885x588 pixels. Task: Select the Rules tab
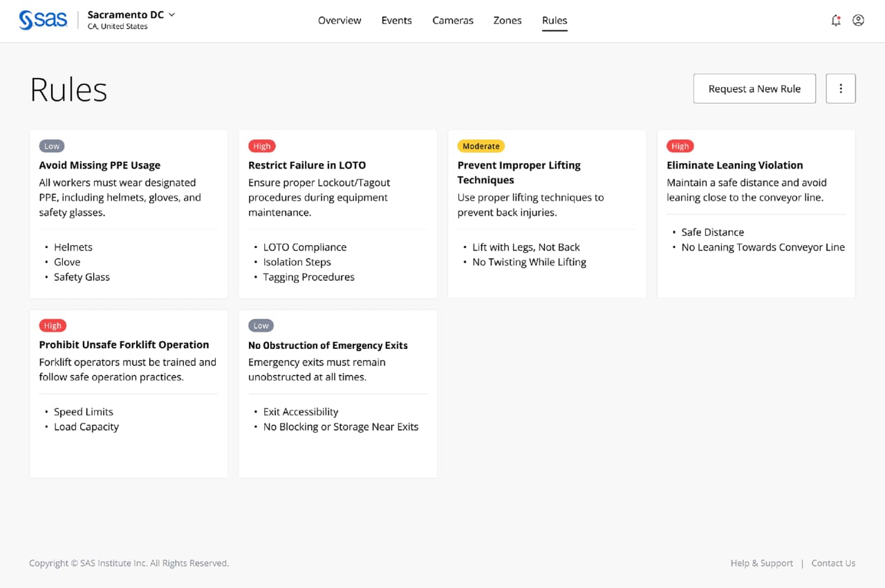pyautogui.click(x=555, y=20)
